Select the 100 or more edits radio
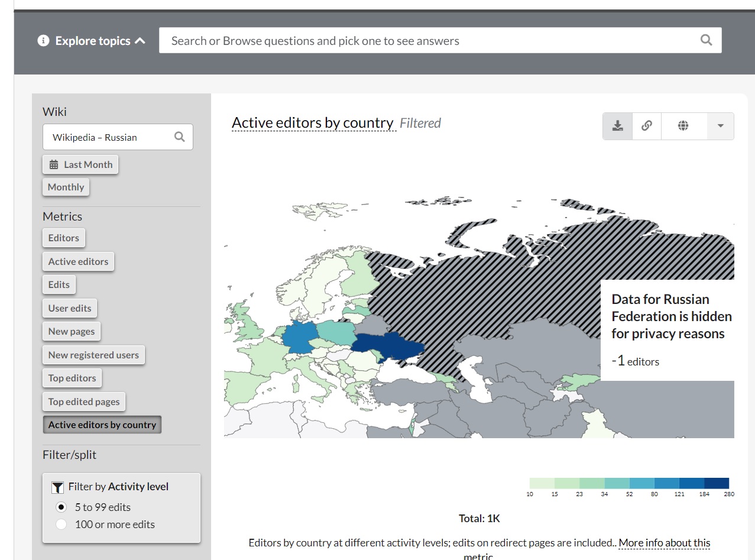 pyautogui.click(x=61, y=525)
